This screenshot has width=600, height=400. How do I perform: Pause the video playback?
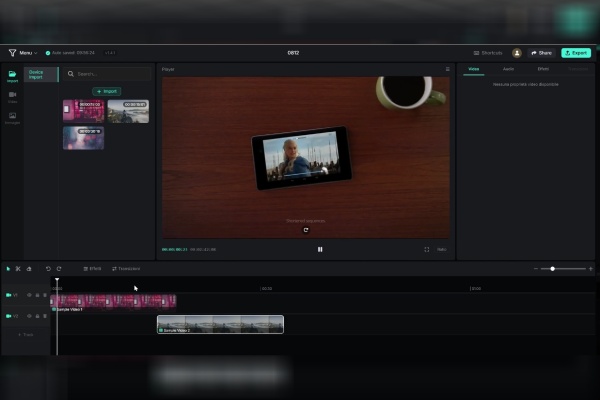320,250
